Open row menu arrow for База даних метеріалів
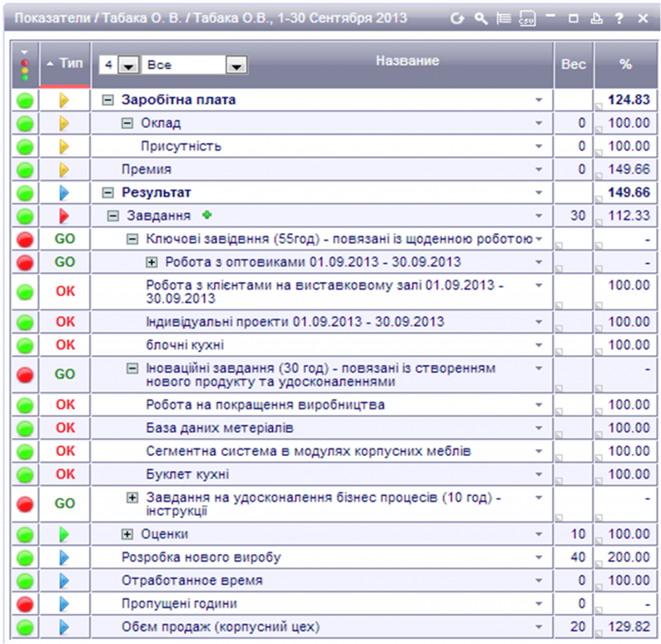Screen dimensions: 661x644 (539, 428)
